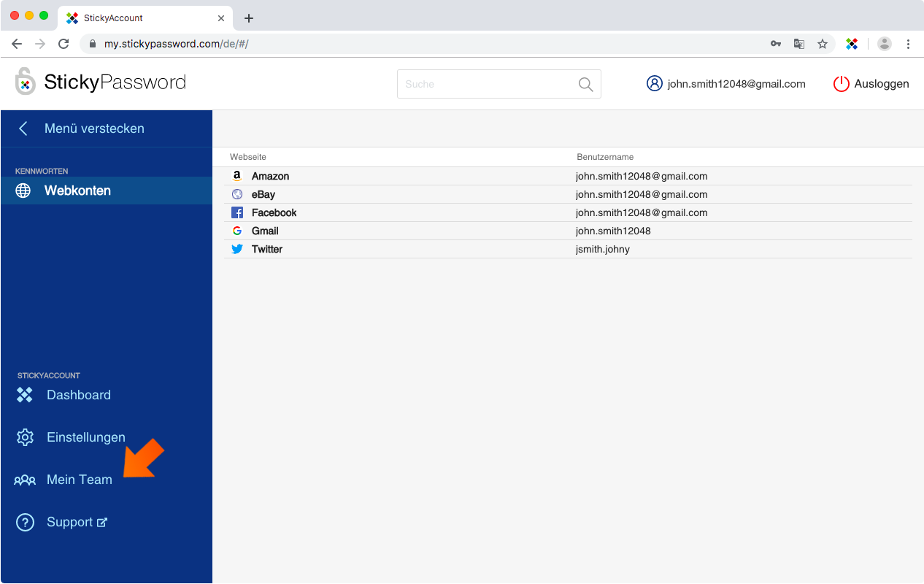Click the Facebook favicon

(237, 212)
